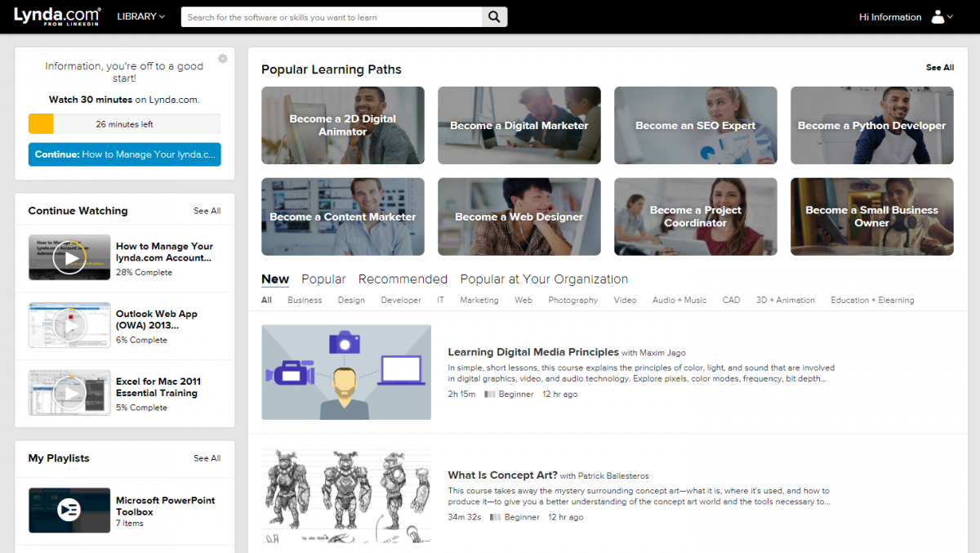980x553 pixels.
Task: Open Learning Digital Media Principles title link
Action: [533, 352]
